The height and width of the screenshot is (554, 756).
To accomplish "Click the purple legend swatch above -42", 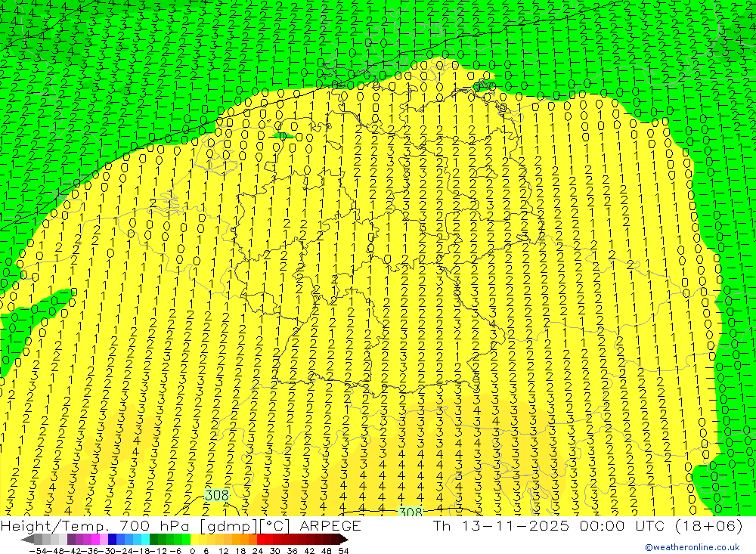I will coord(71,539).
